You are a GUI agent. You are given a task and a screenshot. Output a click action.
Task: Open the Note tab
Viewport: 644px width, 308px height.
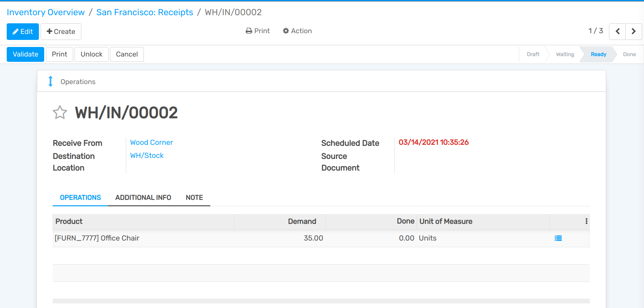194,197
